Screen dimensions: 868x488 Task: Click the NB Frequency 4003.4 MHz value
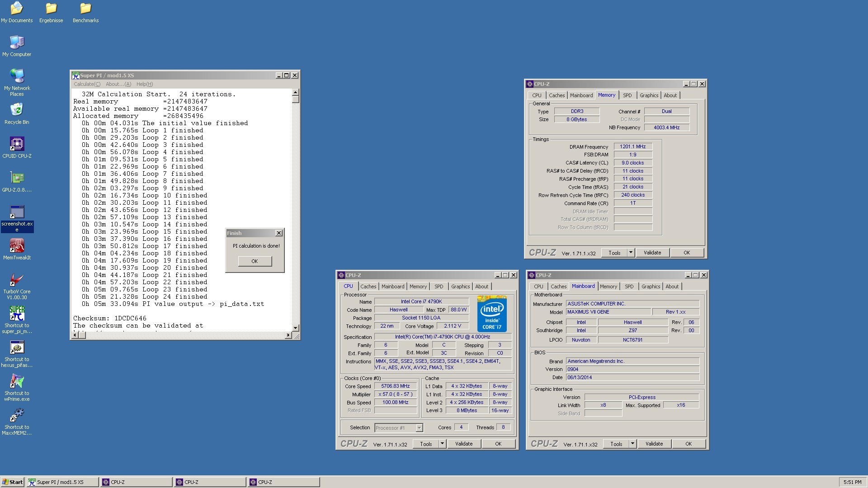click(x=667, y=127)
